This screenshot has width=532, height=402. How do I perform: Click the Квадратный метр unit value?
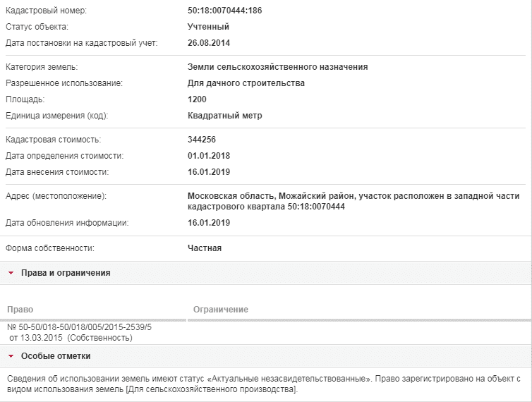pos(224,116)
